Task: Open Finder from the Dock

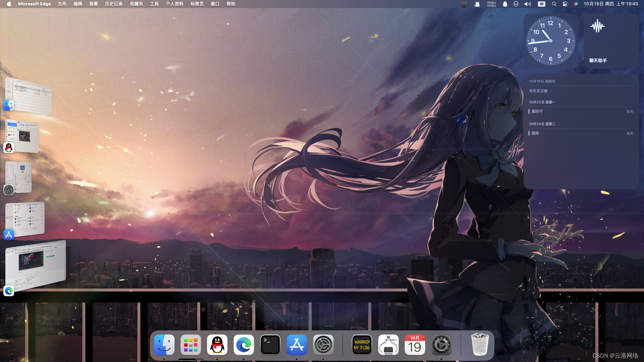Action: pos(164,345)
